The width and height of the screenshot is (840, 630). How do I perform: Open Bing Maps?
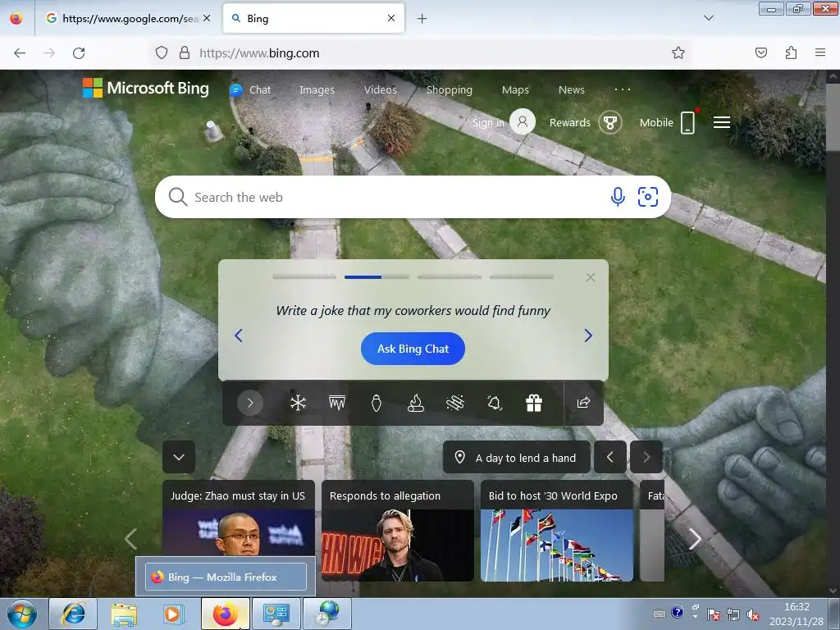[x=515, y=90]
